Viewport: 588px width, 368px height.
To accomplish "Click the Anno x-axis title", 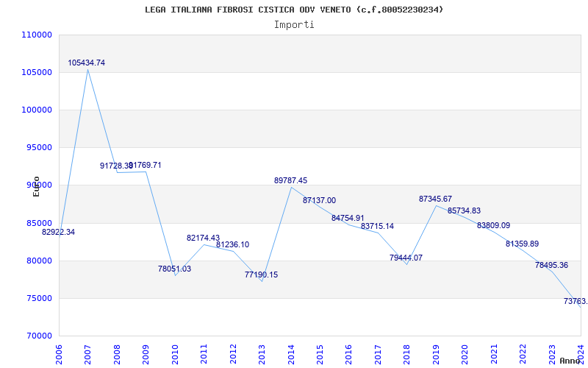I will tap(570, 361).
